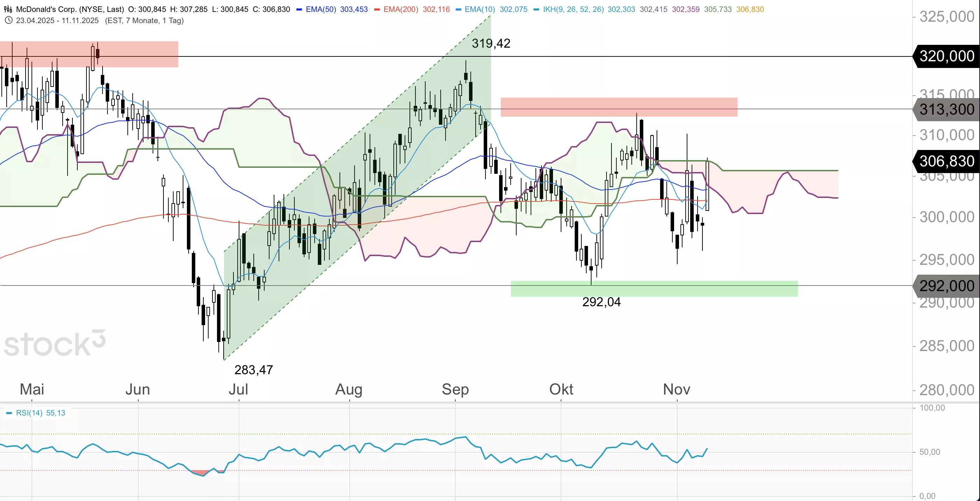The image size is (980, 501).
Task: Click the Sep label on time axis
Action: (x=455, y=390)
